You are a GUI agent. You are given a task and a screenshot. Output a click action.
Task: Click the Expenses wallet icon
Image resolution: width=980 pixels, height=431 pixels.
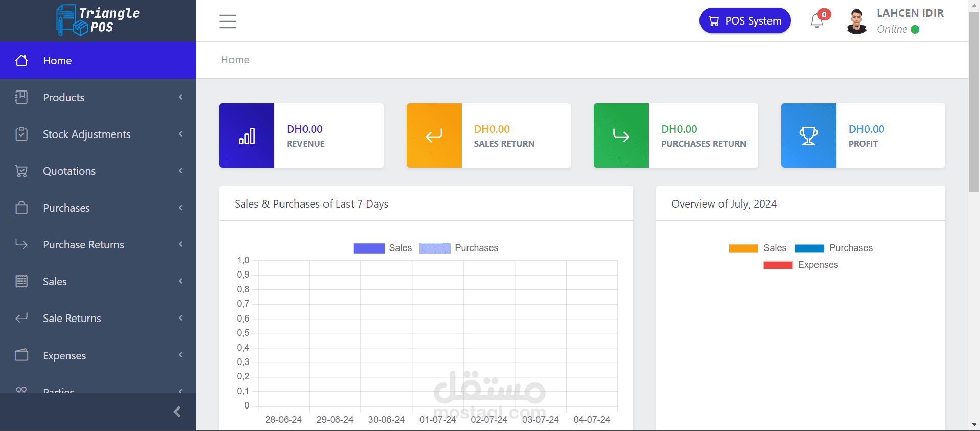click(x=21, y=355)
